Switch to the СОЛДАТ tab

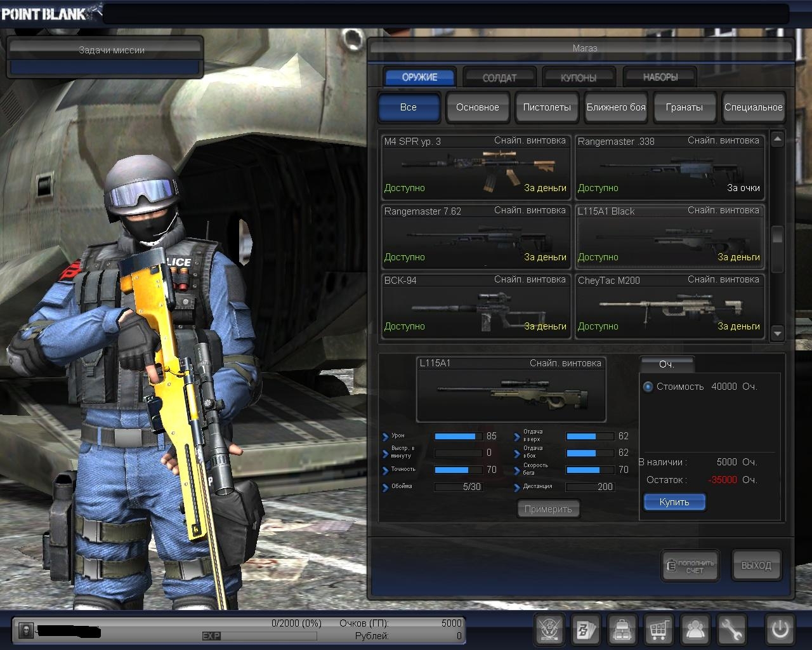pyautogui.click(x=499, y=77)
